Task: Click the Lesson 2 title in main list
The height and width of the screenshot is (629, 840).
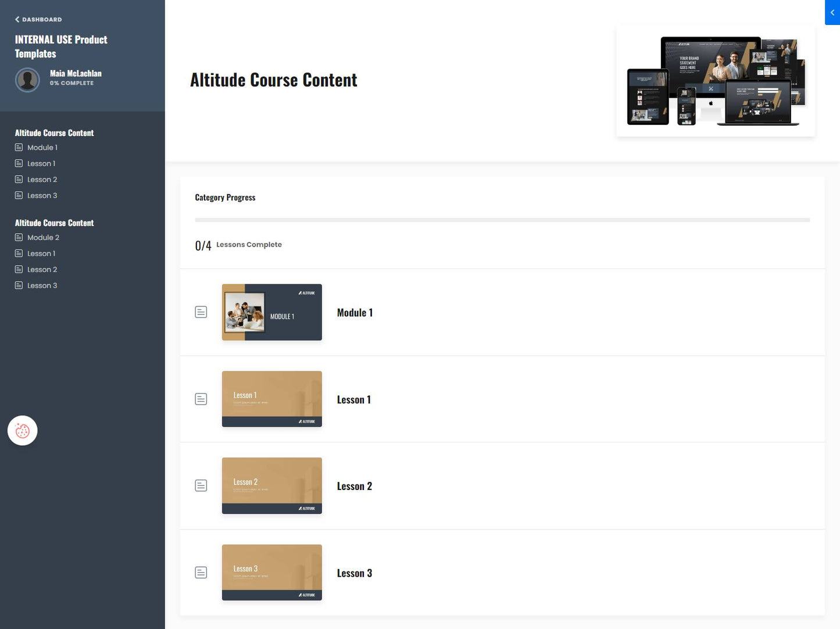Action: tap(354, 486)
